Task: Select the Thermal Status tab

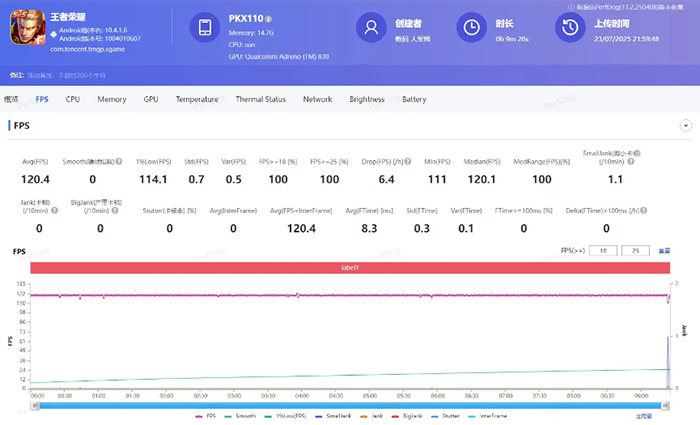Action: 260,100
